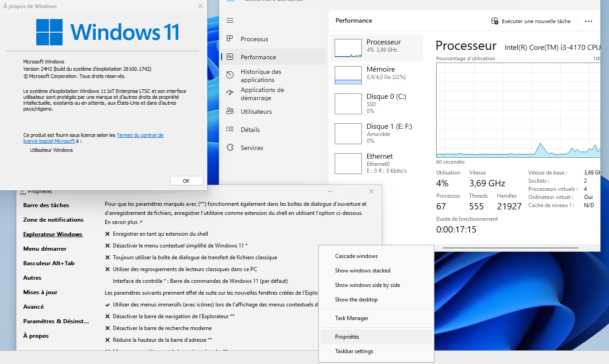Open Taskbar settings from context menu

pos(376,351)
